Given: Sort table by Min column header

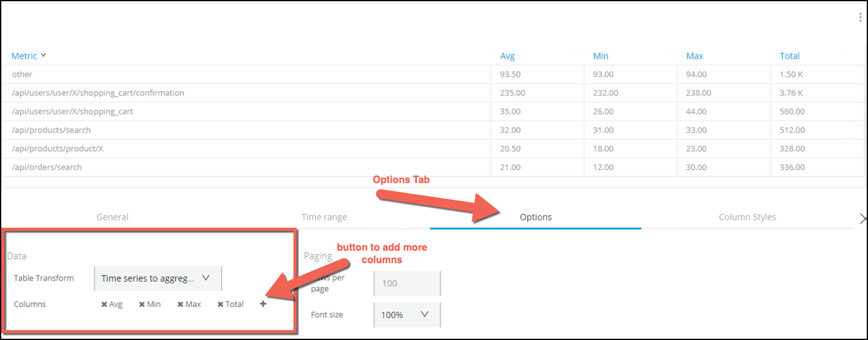Looking at the screenshot, I should 601,56.
